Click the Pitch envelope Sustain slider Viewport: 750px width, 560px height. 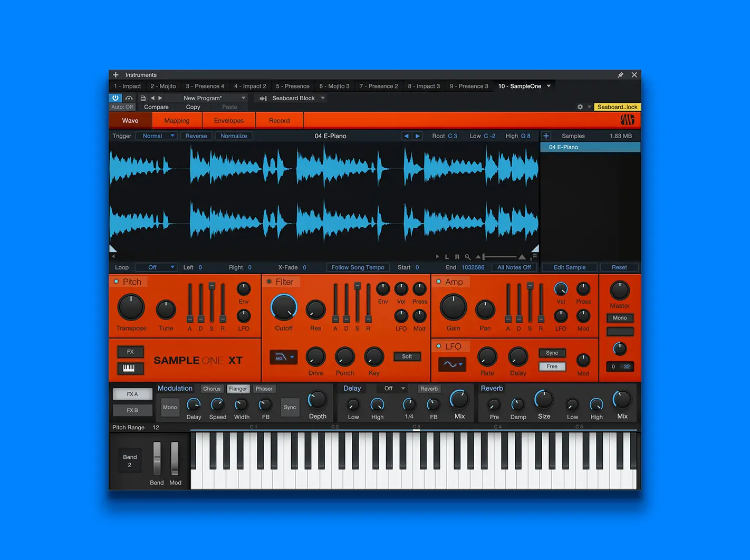211,302
